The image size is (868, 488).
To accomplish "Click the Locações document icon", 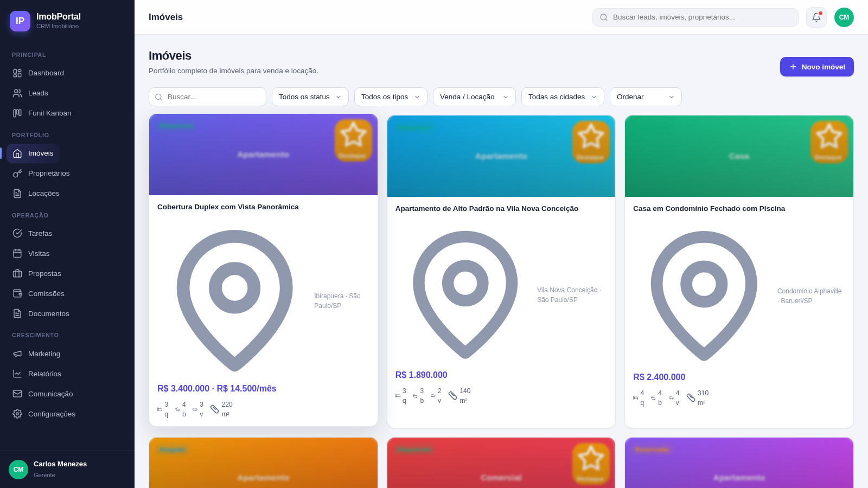I will [x=17, y=194].
